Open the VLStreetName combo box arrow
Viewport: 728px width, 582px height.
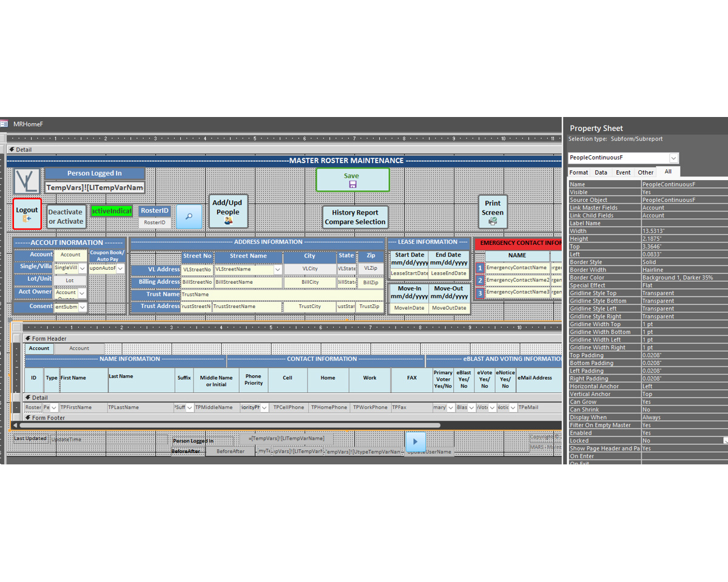pos(278,269)
